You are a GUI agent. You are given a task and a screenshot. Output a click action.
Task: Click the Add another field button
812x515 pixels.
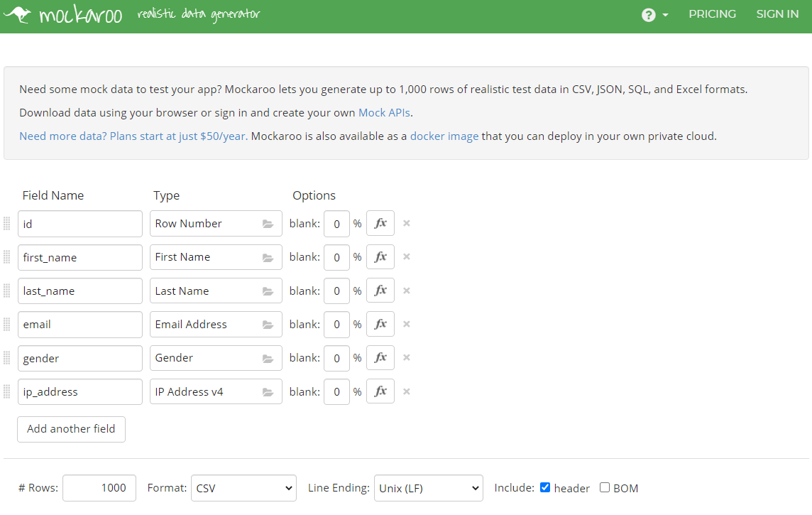pyautogui.click(x=72, y=429)
